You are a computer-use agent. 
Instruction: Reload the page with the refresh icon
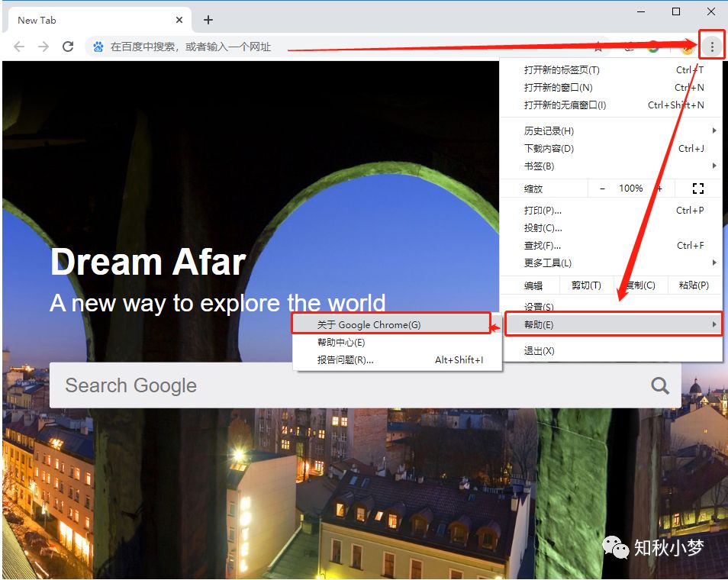[x=68, y=46]
